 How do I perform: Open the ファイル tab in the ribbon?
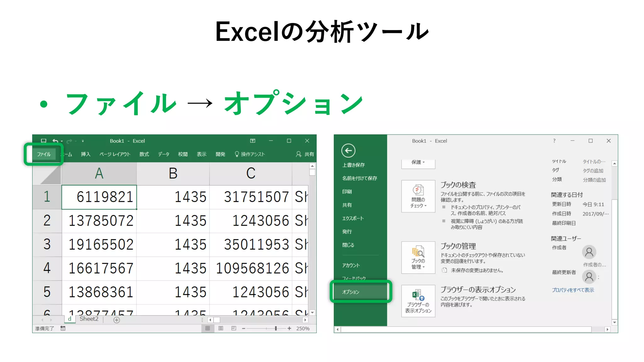(44, 154)
